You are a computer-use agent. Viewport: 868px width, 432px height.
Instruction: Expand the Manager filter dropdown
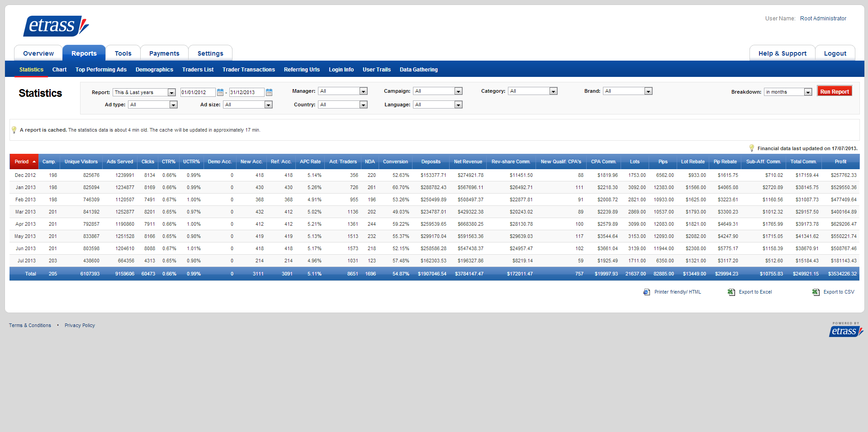[363, 91]
